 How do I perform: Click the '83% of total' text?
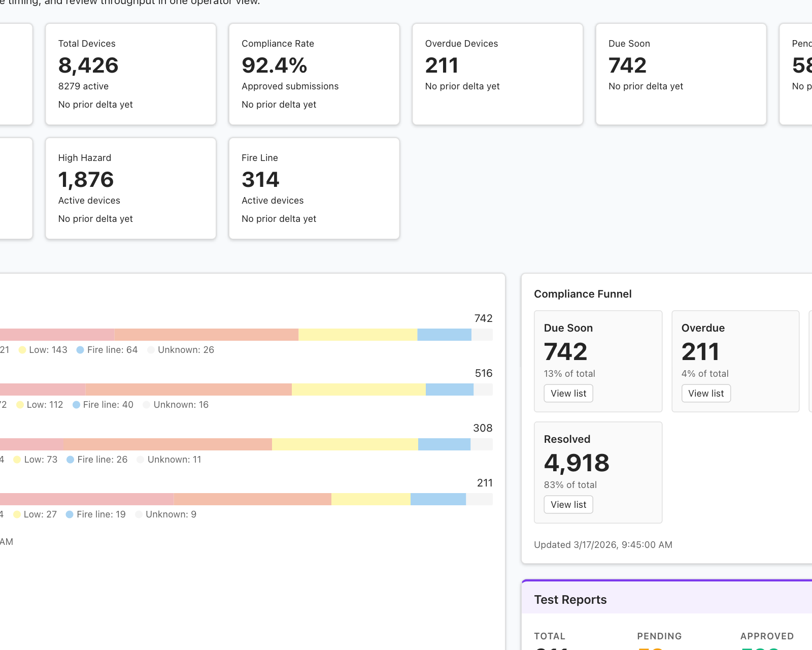(570, 485)
